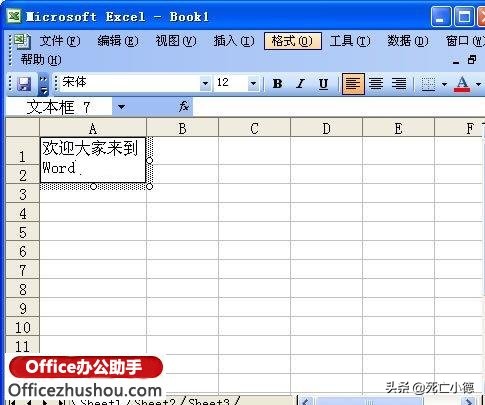The height and width of the screenshot is (405, 485).
Task: Apply right text alignment
Action: 399,84
